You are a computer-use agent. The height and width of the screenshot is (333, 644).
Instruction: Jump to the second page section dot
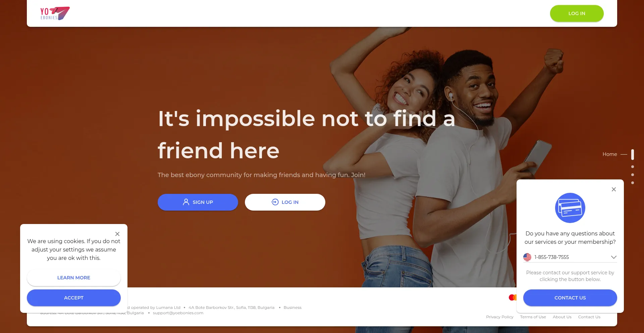pyautogui.click(x=633, y=167)
